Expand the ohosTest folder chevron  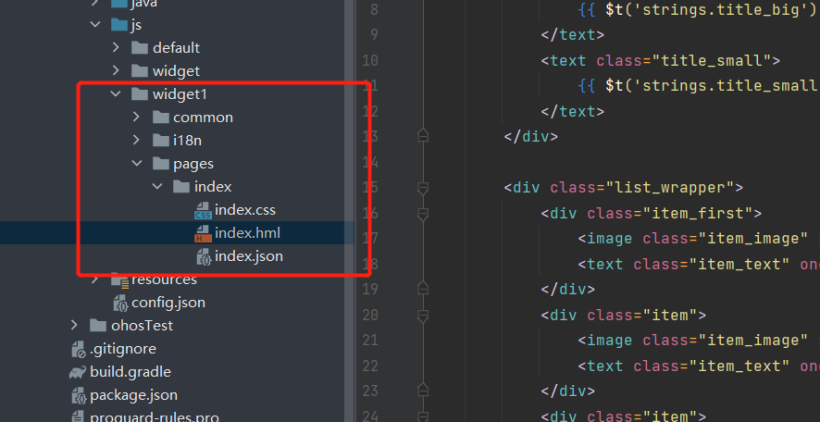point(75,325)
